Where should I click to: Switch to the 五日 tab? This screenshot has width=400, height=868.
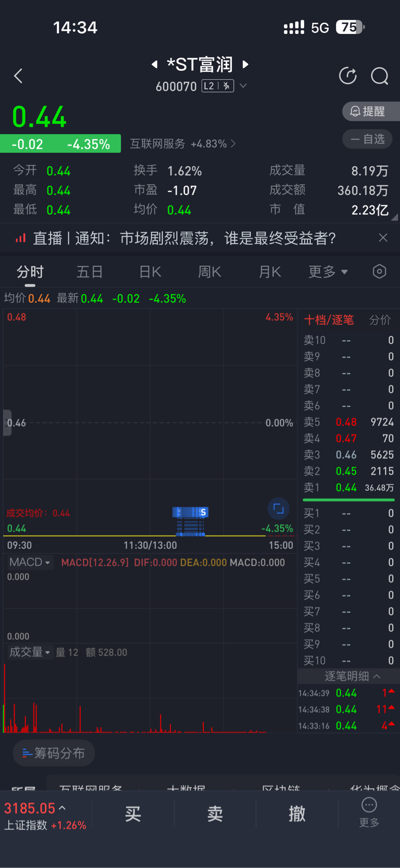click(90, 272)
